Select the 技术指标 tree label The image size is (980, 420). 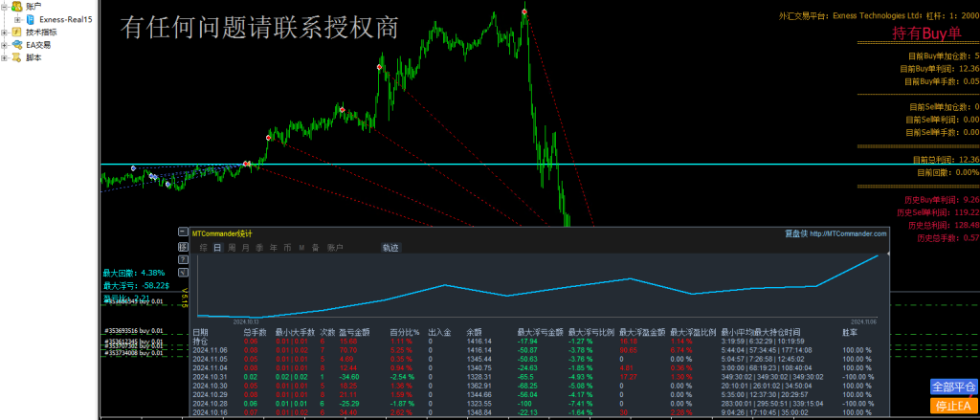pyautogui.click(x=41, y=32)
